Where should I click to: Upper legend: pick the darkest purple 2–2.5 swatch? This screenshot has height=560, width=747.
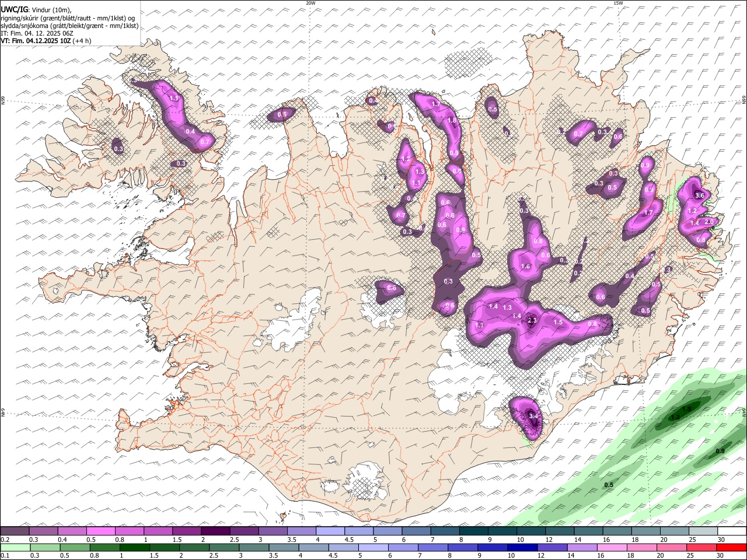pyautogui.click(x=215, y=531)
